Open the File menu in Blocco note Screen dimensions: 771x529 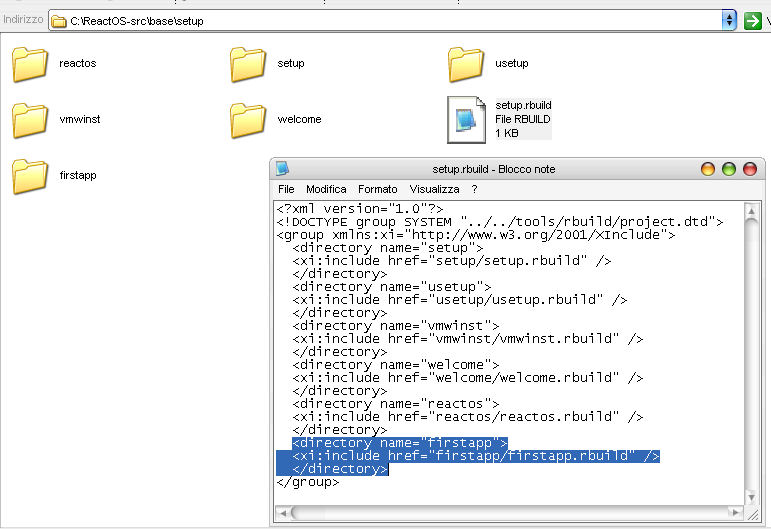pos(286,189)
